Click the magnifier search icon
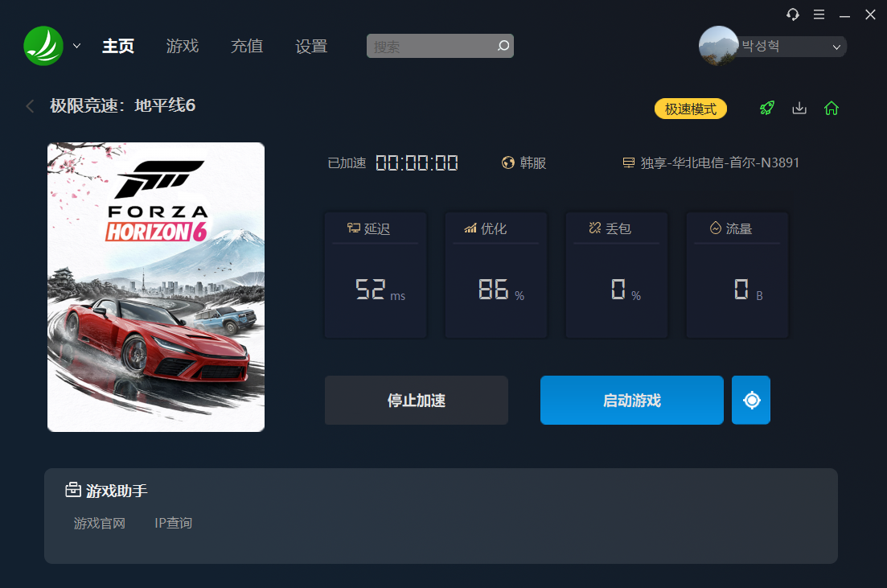Image resolution: width=887 pixels, height=588 pixels. [503, 46]
